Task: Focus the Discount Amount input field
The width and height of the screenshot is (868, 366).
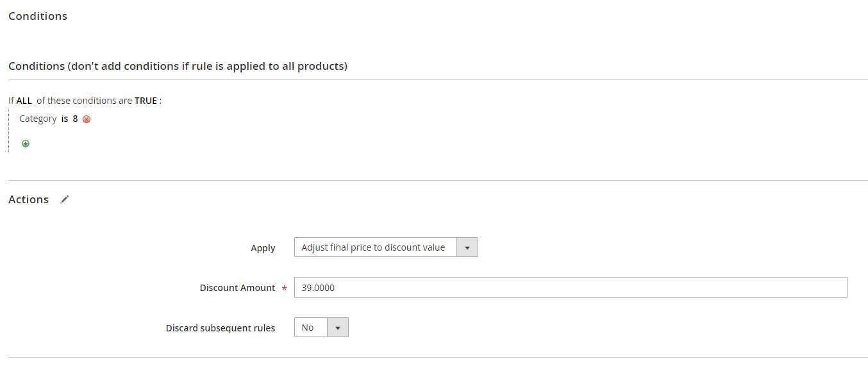Action: point(571,288)
